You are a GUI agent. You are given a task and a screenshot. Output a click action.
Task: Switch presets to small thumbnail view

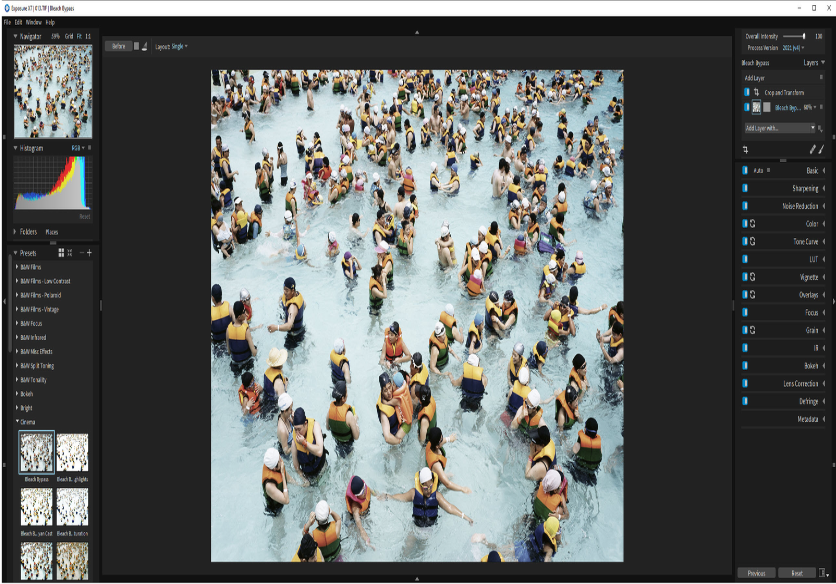tap(70, 253)
